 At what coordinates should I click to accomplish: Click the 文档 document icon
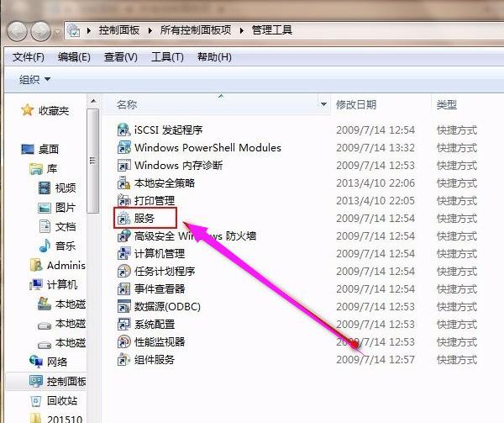(x=45, y=226)
